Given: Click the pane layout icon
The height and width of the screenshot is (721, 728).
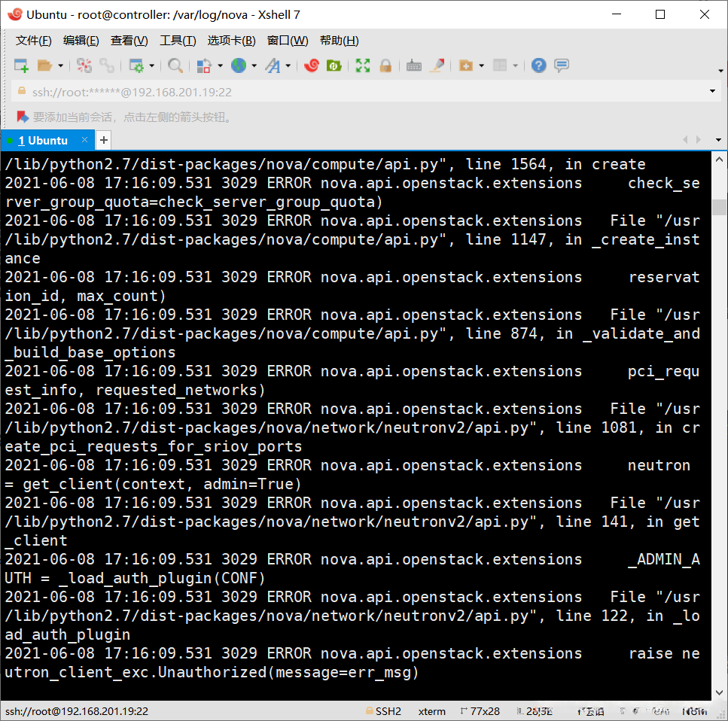Looking at the screenshot, I should coord(500,65).
